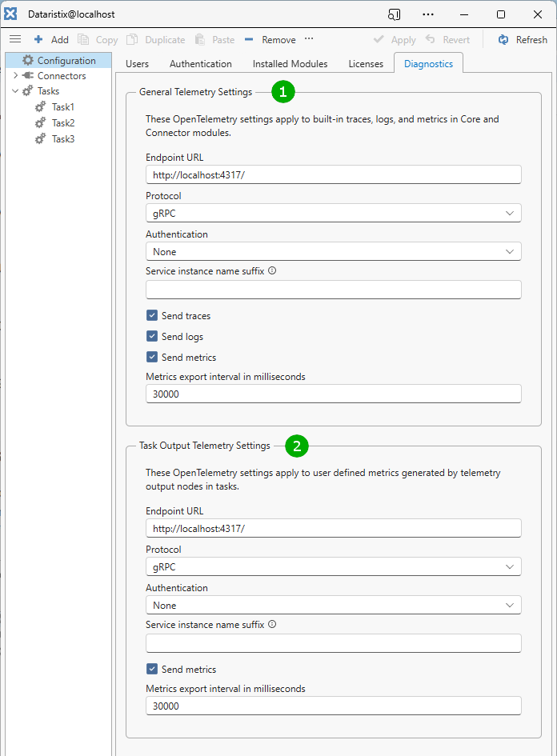Viewport: 557px width, 756px height.
Task: Select the Refresh icon
Action: [x=505, y=39]
